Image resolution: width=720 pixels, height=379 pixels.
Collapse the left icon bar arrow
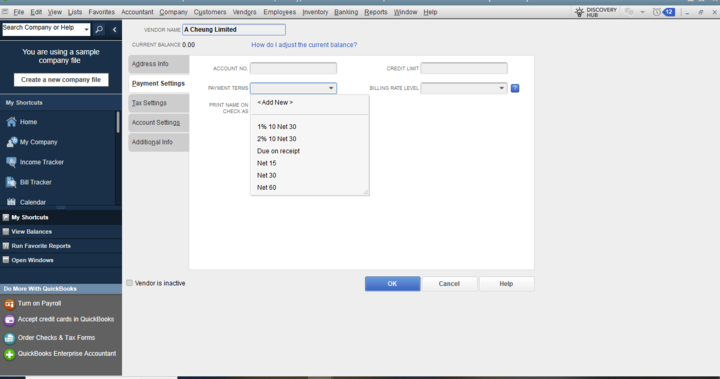pyautogui.click(x=114, y=29)
